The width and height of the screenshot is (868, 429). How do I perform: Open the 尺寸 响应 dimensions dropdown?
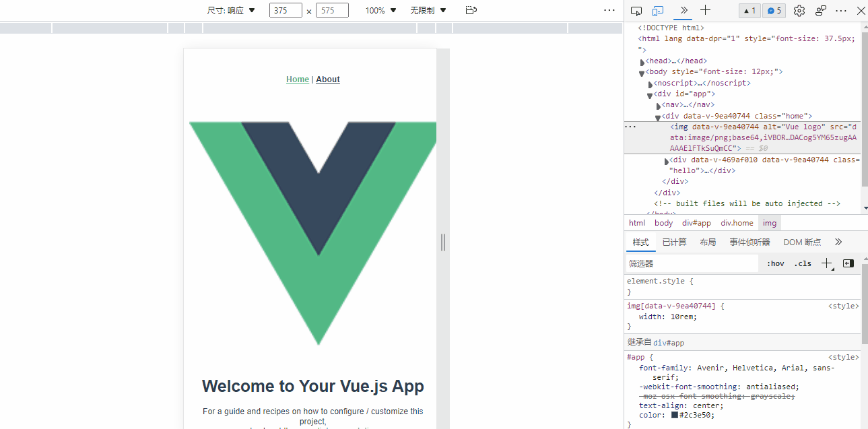231,11
